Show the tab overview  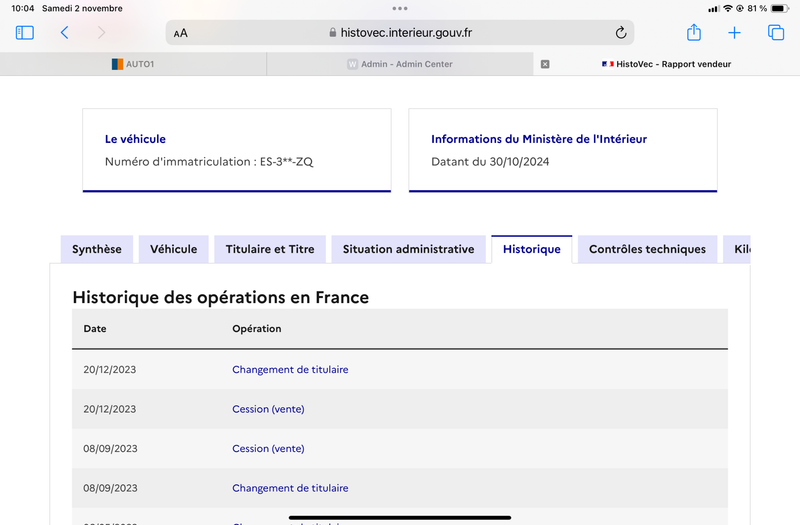pyautogui.click(x=776, y=33)
